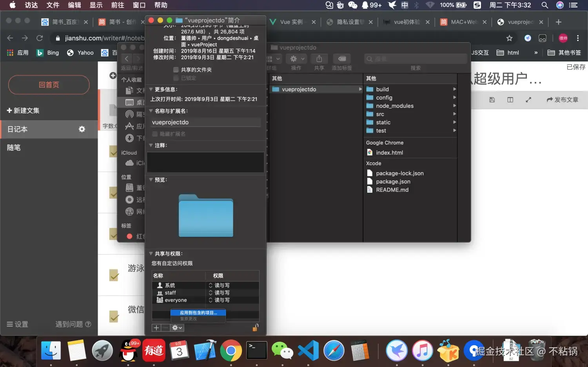The height and width of the screenshot is (367, 588).
Task: Open the Music app in the Dock
Action: pyautogui.click(x=422, y=351)
